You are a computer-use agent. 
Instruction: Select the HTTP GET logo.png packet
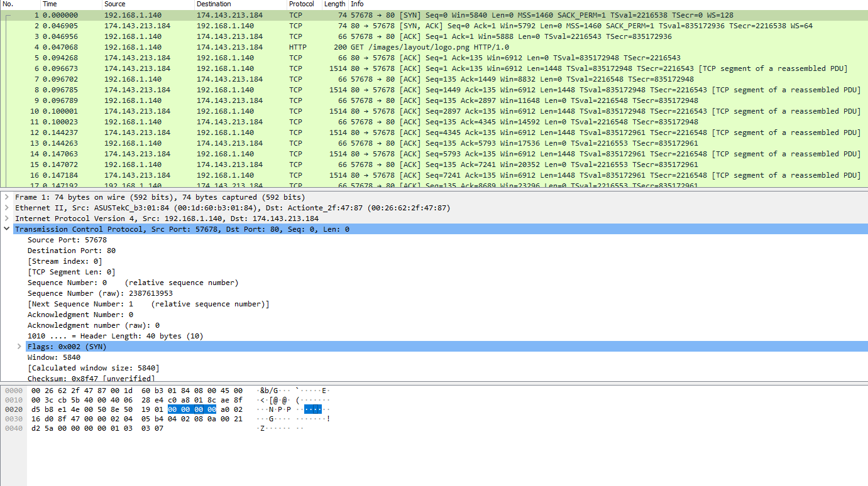251,46
